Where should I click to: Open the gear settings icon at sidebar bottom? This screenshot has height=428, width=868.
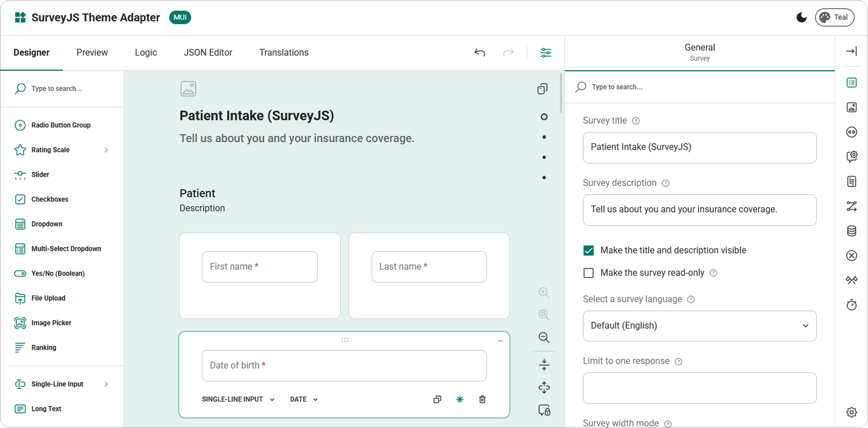point(852,412)
